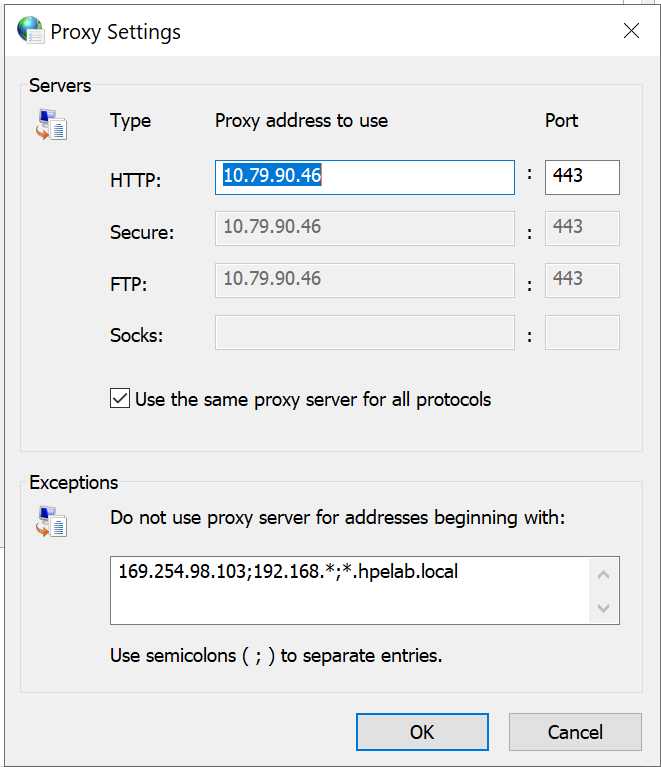Viewport: 661px width, 767px height.
Task: Click the Proxy Settings title bar text
Action: pyautogui.click(x=116, y=32)
